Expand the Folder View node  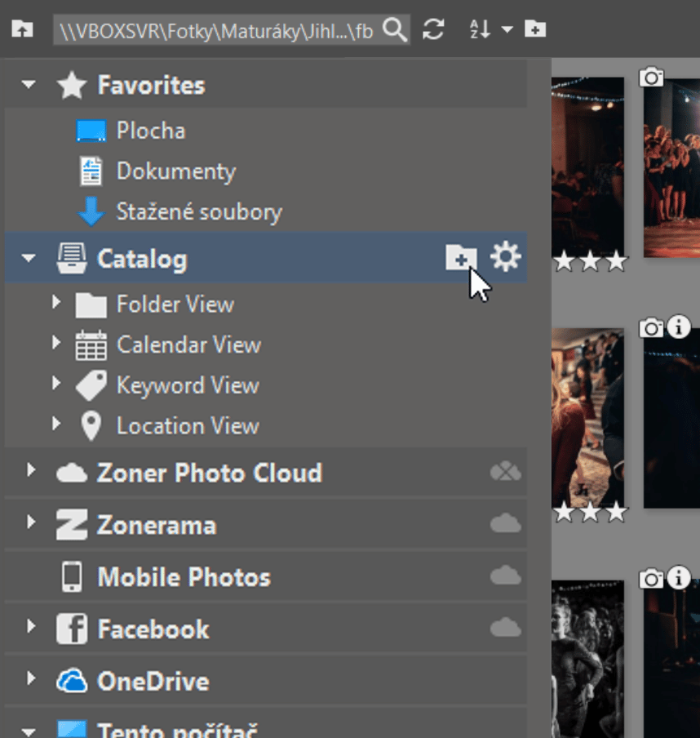[x=56, y=302]
